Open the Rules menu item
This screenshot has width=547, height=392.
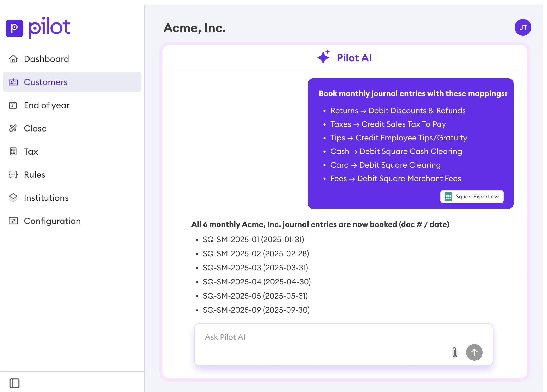pos(34,175)
